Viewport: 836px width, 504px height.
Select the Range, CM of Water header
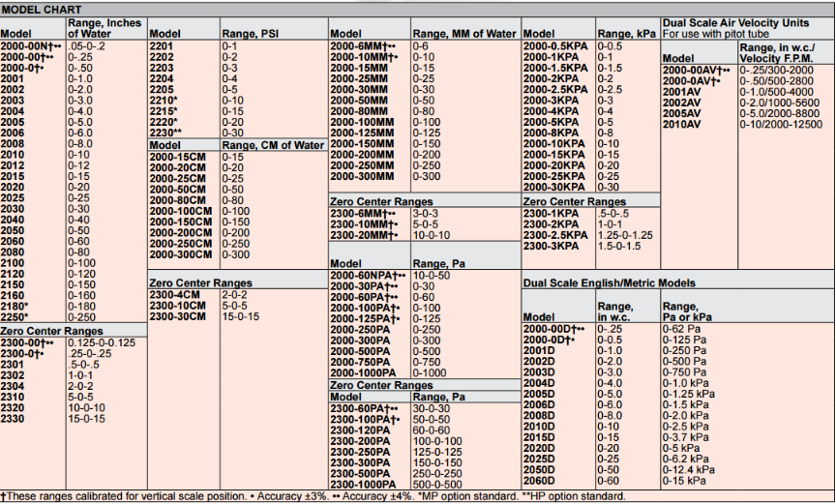[x=272, y=145]
